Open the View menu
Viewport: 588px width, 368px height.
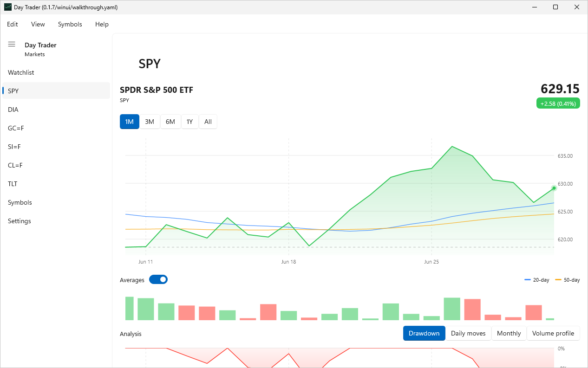pyautogui.click(x=38, y=24)
